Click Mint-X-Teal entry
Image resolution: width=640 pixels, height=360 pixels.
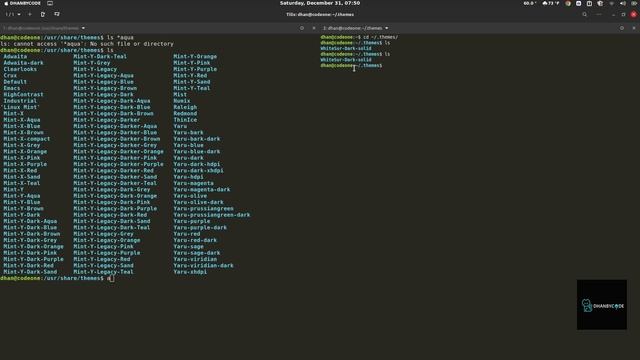[x=22, y=183]
